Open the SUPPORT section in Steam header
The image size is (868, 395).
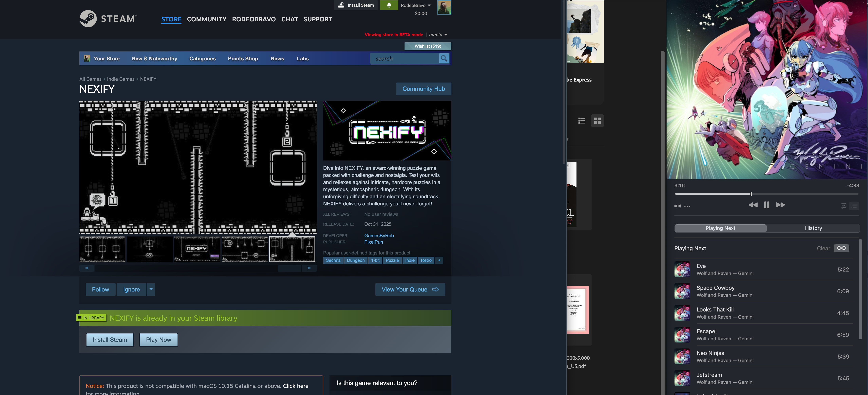(318, 19)
